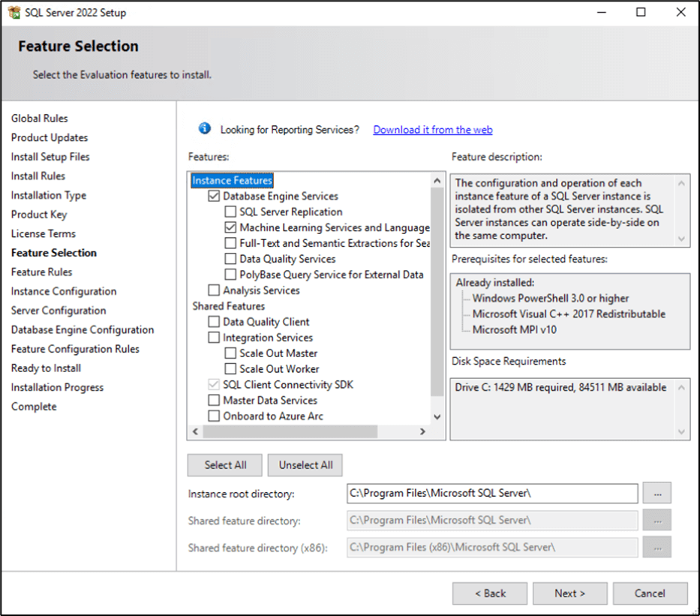This screenshot has height=616, width=700.
Task: Check the Integration Services feature
Action: (x=214, y=338)
